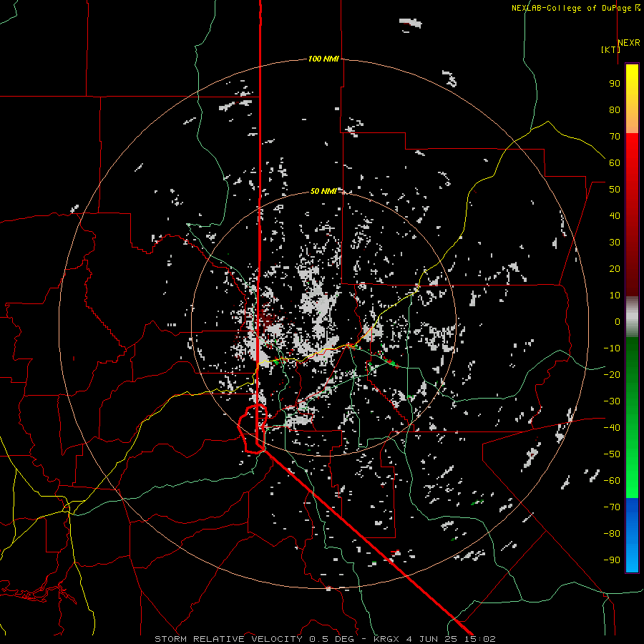Click the -30 scale value
The width and height of the screenshot is (644, 644).
click(612, 401)
